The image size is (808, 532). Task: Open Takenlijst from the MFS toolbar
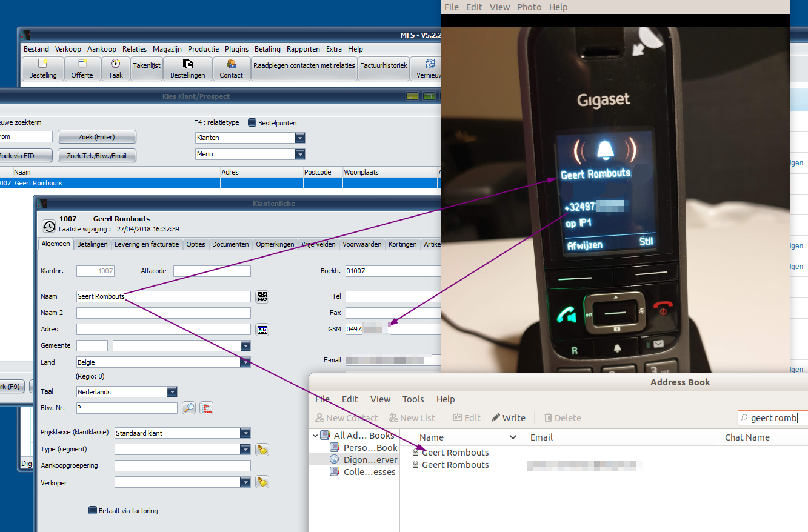pyautogui.click(x=147, y=68)
